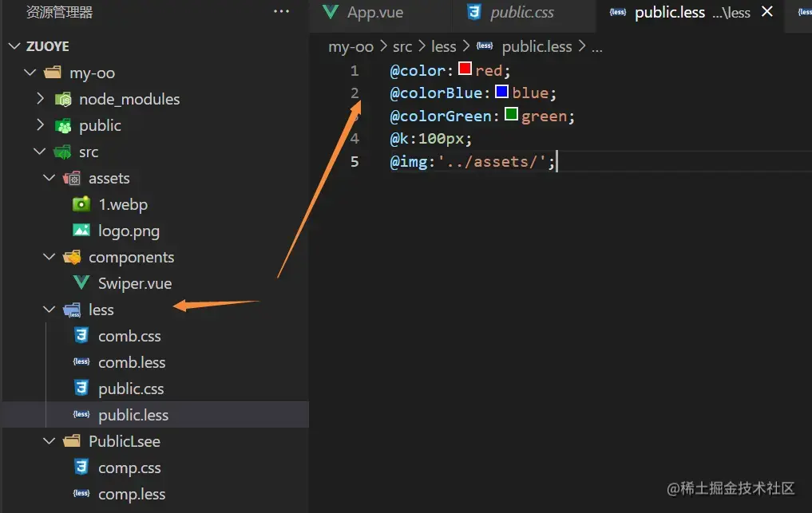This screenshot has width=812, height=513.
Task: Click my-oo in the breadcrumb
Action: click(351, 46)
